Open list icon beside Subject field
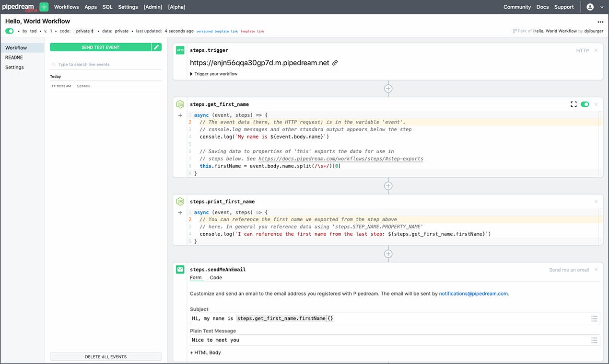This screenshot has height=364, width=609. pyautogui.click(x=594, y=318)
